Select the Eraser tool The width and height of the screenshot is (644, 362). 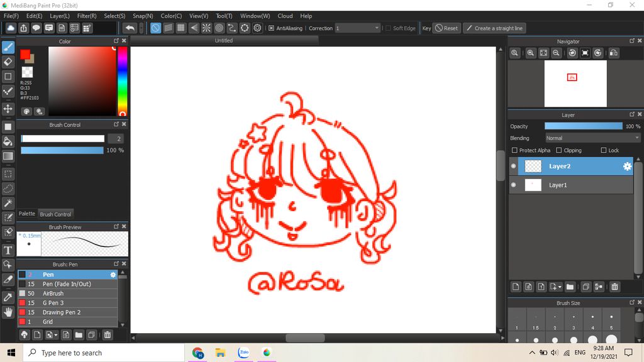(x=8, y=62)
